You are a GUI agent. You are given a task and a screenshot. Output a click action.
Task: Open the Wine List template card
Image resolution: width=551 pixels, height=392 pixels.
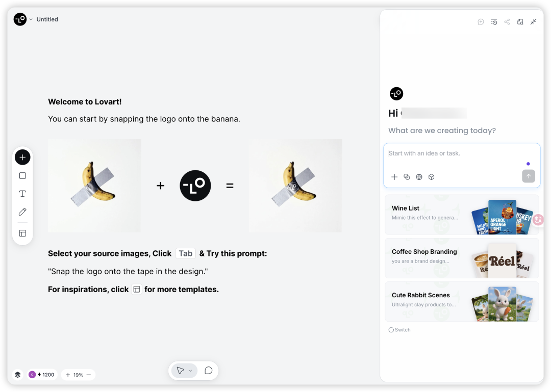[x=462, y=215]
